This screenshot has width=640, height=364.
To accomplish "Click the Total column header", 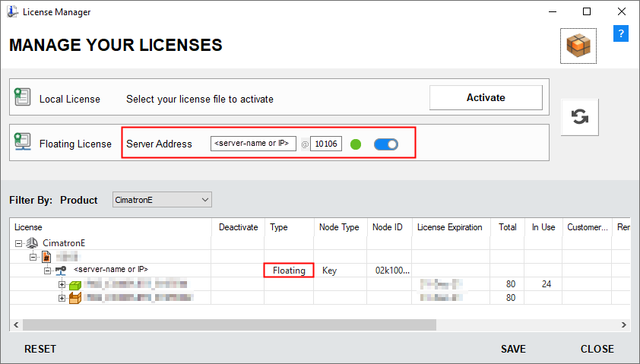I will [507, 227].
